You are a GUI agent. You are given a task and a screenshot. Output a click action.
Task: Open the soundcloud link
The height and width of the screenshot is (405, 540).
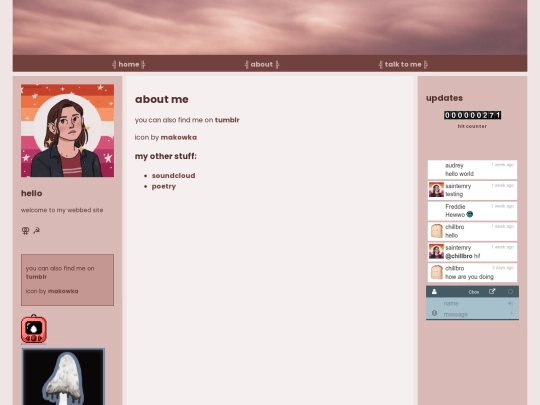174,176
